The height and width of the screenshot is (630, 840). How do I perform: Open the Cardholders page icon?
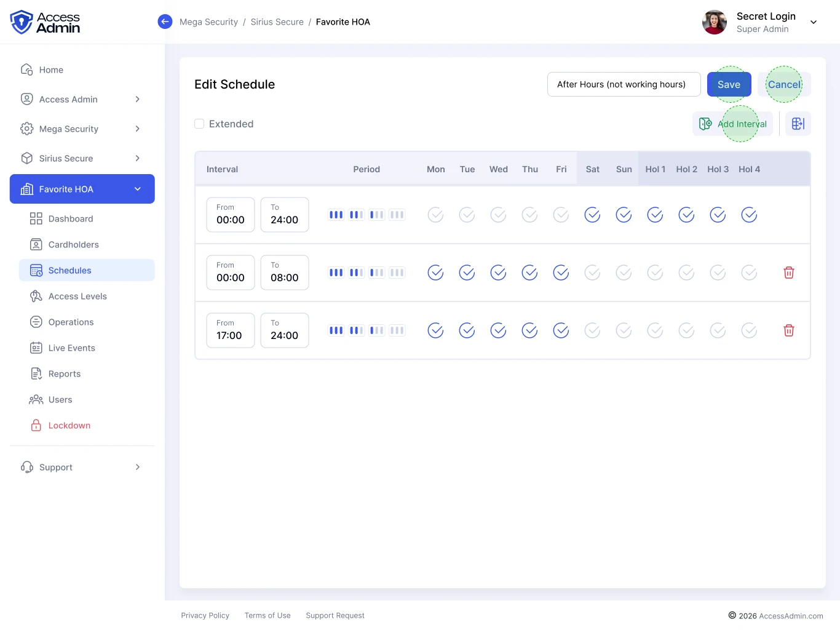36,244
